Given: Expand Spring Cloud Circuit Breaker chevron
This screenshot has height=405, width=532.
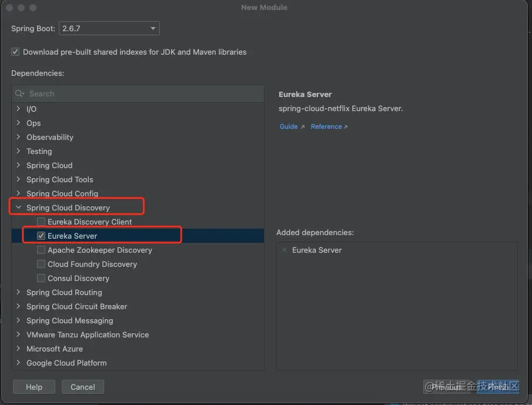Looking at the screenshot, I should coord(18,306).
